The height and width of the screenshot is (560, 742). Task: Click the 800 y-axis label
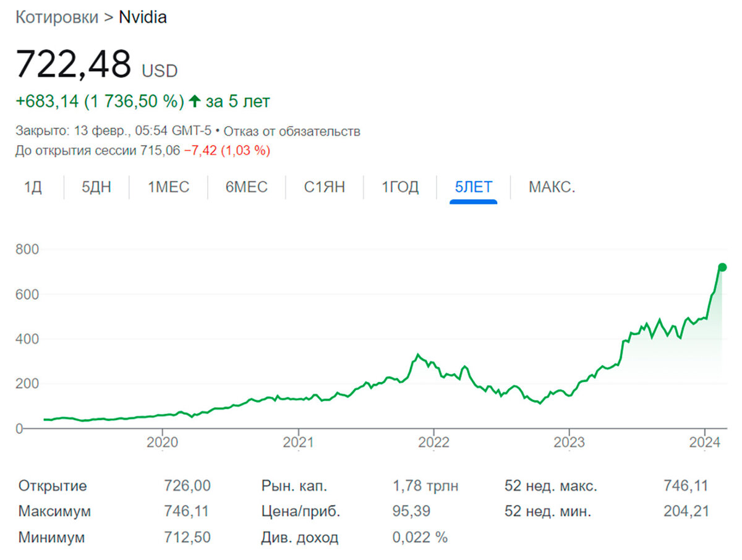(x=27, y=249)
